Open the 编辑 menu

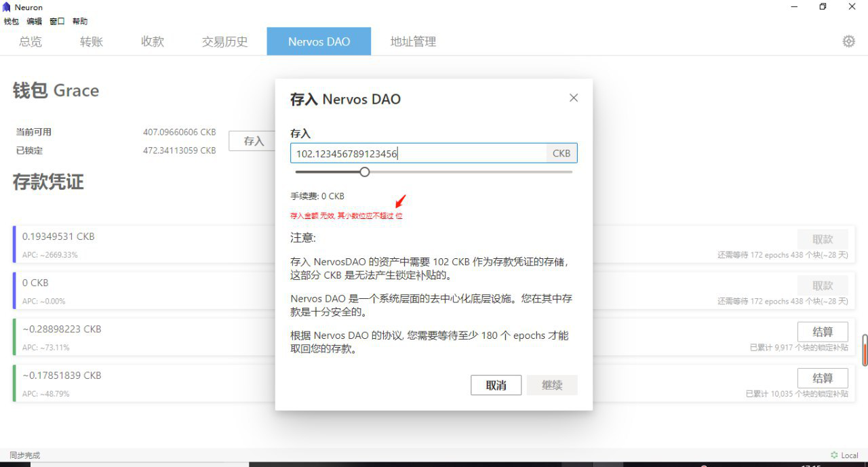point(35,21)
